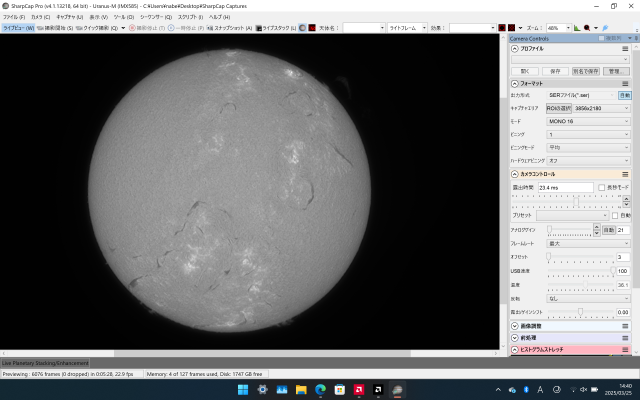Open the モード dropdown showing MONO 16
Viewport: 640px width, 400px height.
[588, 120]
